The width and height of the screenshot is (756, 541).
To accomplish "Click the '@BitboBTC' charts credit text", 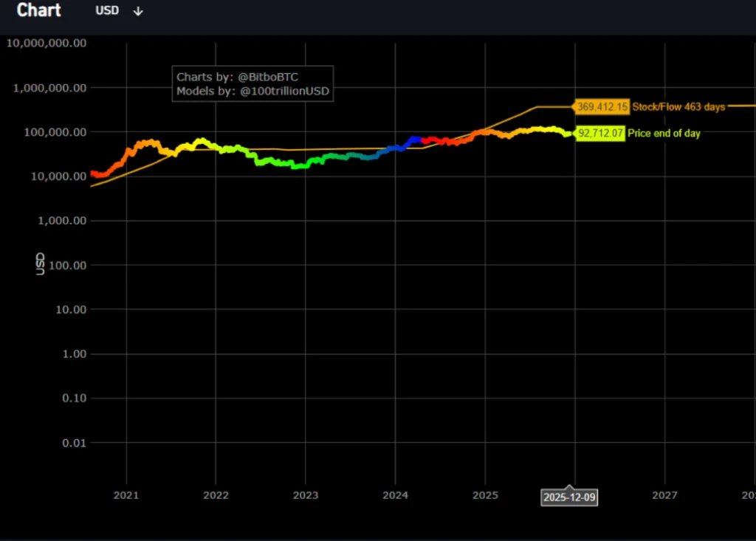I will 269,77.
